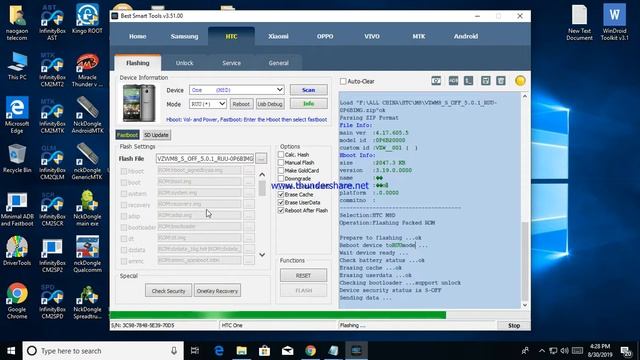Viewport: 640px width, 360px height.
Task: Enable the Auto-Clear checkbox
Action: pos(343,81)
